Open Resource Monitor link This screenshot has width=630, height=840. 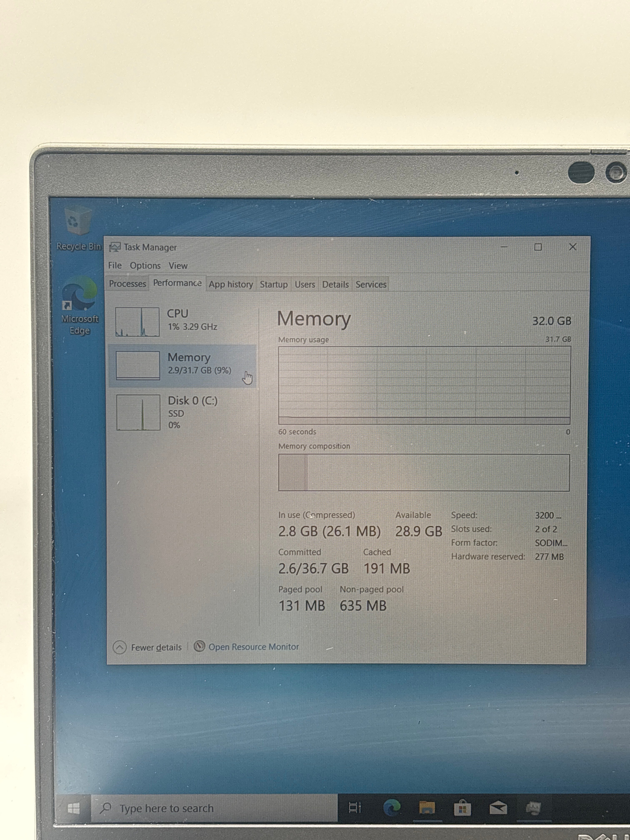point(254,647)
